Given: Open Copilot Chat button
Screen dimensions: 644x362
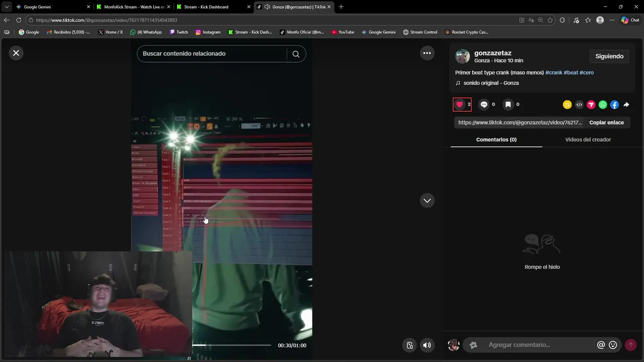Looking at the screenshot, I should point(630,20).
